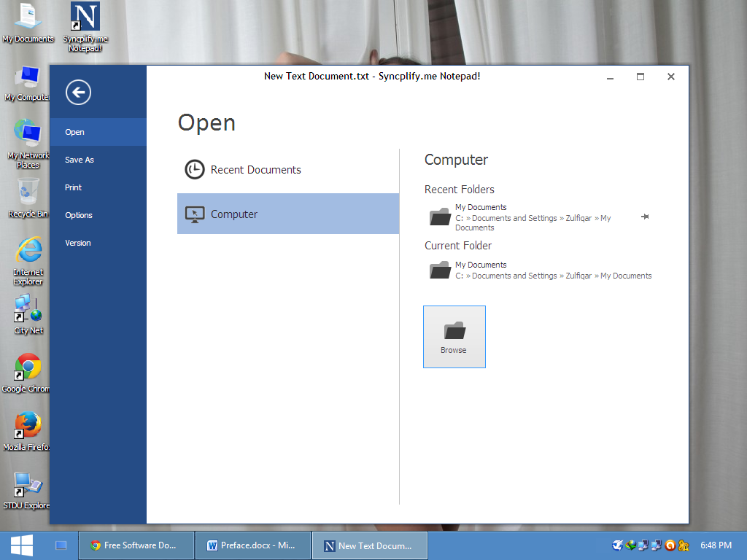Show the Version page
The width and height of the screenshot is (747, 560).
[x=98, y=242]
